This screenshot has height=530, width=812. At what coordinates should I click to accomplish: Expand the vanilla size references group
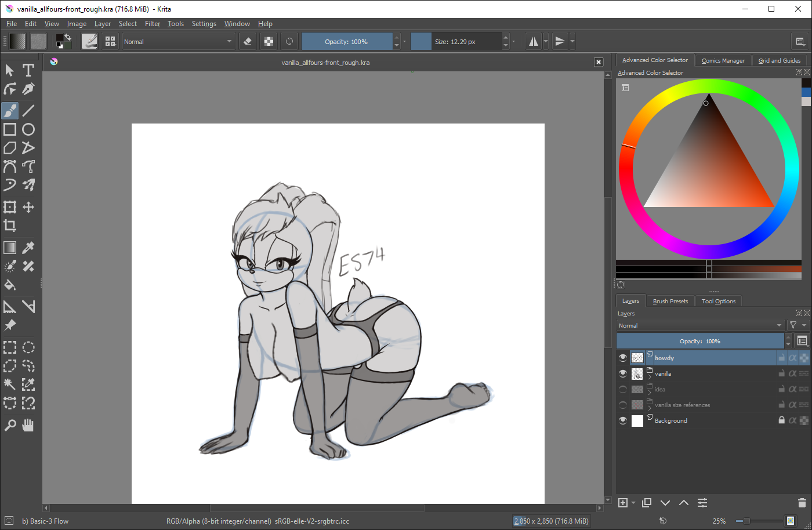pos(650,408)
